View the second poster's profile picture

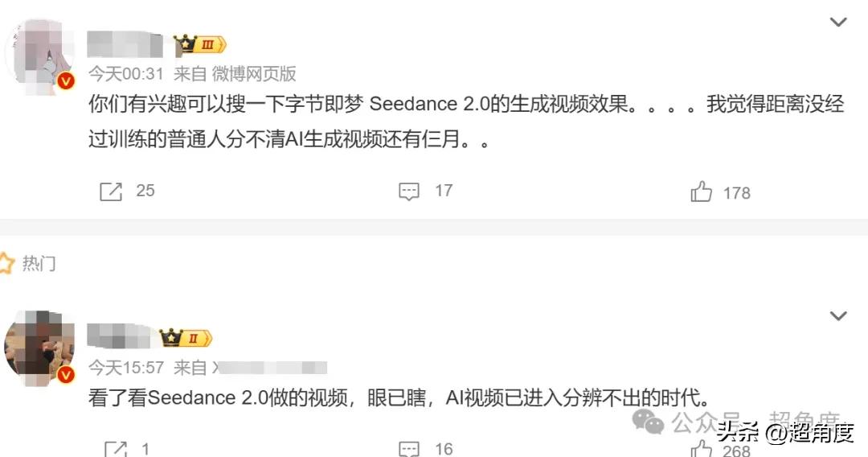coord(38,348)
